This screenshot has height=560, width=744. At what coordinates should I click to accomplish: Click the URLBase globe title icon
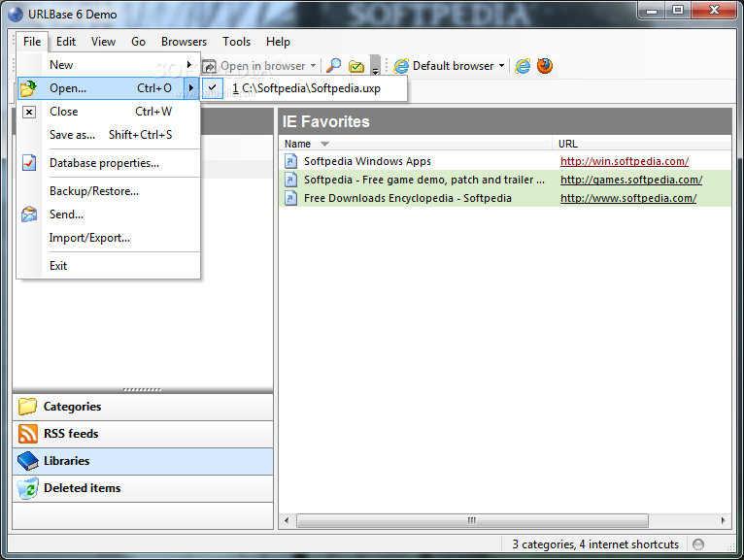pyautogui.click(x=16, y=15)
